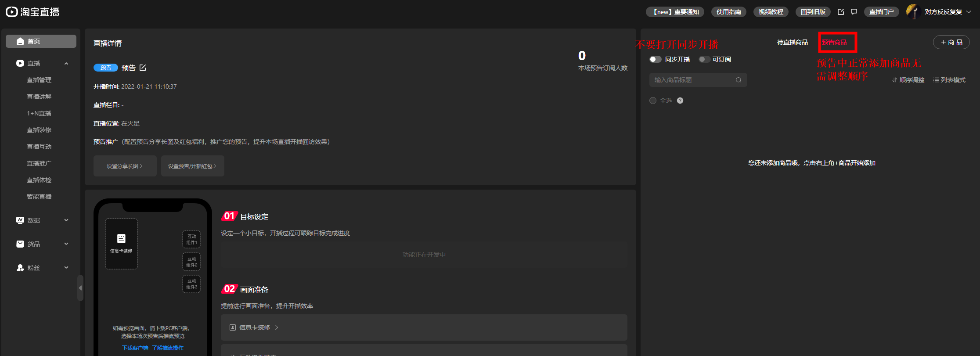This screenshot has width=980, height=356.
Task: Open 直播管理 in the sidebar
Action: tap(39, 80)
